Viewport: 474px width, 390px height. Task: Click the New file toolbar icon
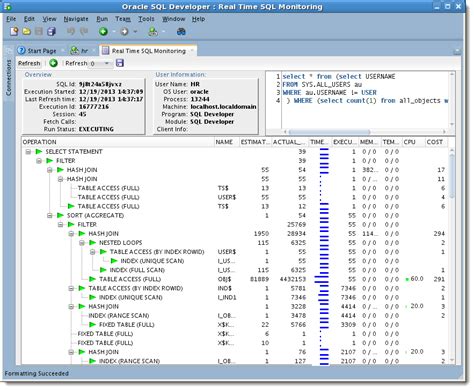point(14,32)
